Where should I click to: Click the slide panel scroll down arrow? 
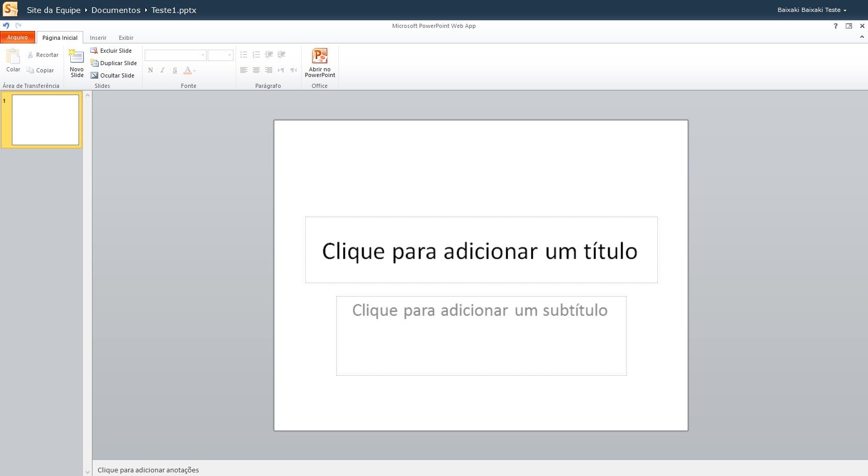[87, 471]
